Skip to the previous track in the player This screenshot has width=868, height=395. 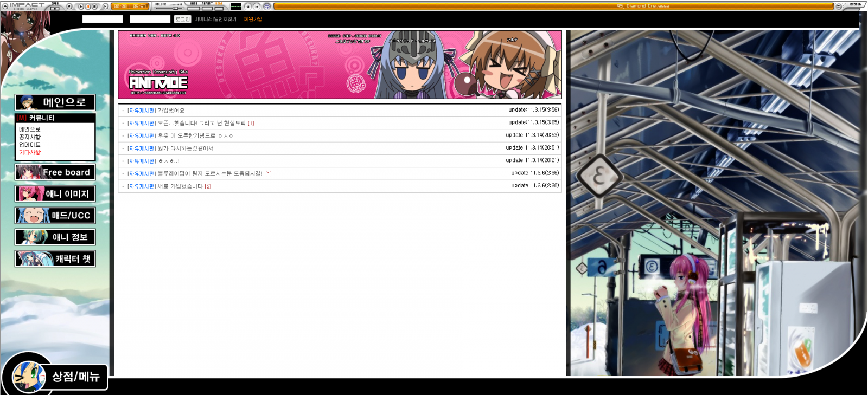tap(69, 7)
